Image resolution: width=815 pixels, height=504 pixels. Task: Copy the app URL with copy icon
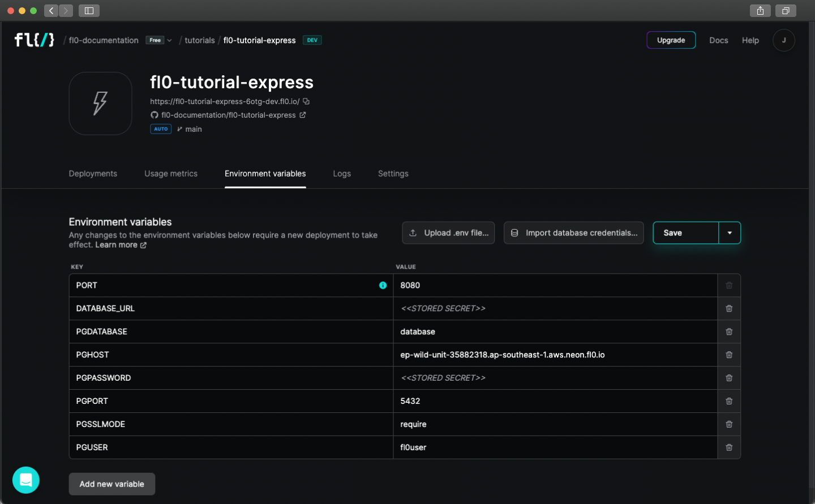pos(306,101)
